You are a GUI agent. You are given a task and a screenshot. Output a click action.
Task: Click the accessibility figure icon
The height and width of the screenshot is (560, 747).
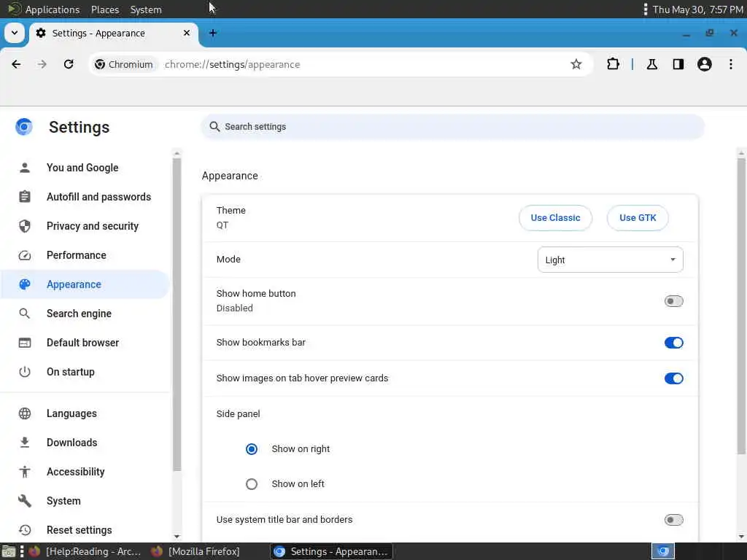tap(25, 472)
